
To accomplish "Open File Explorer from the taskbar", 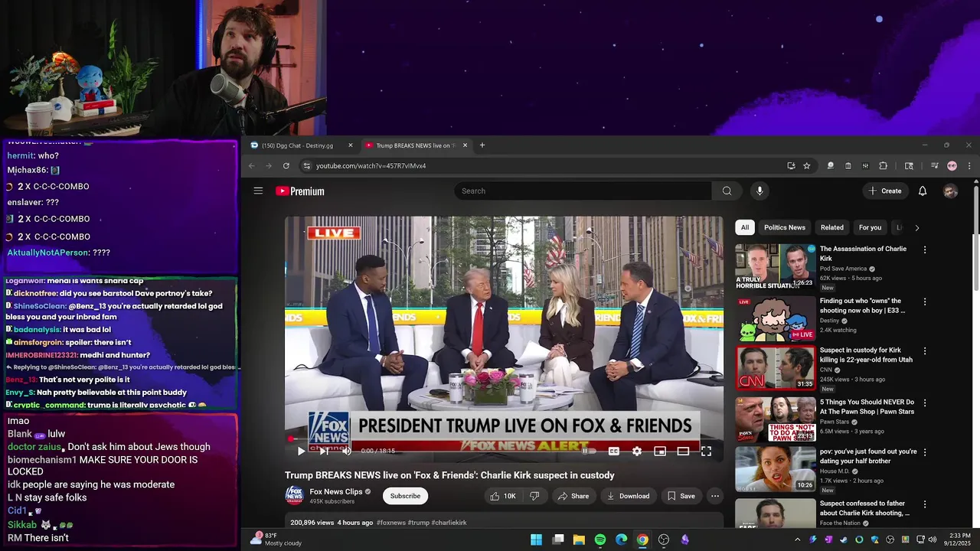I will (579, 540).
